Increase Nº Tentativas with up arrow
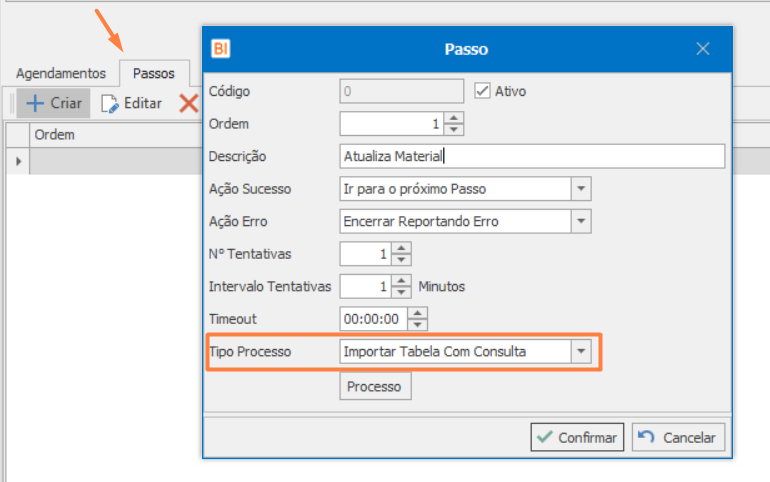This screenshot has width=770, height=482. pos(400,248)
